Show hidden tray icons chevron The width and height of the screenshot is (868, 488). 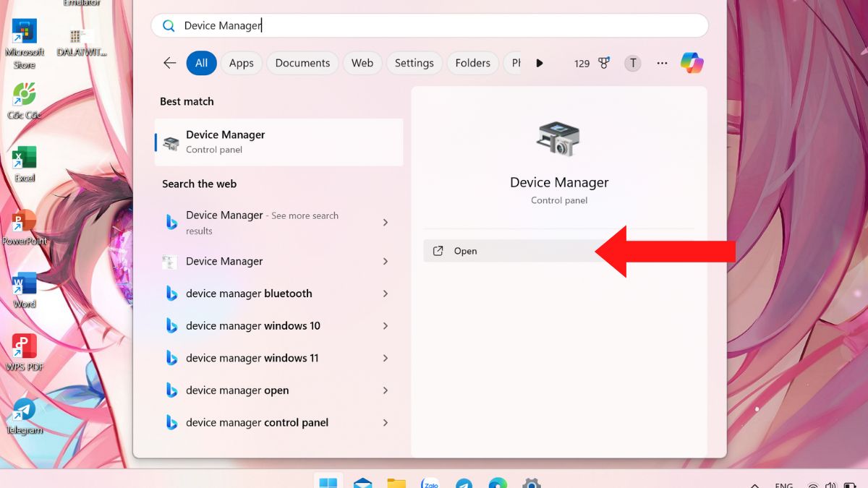(754, 485)
